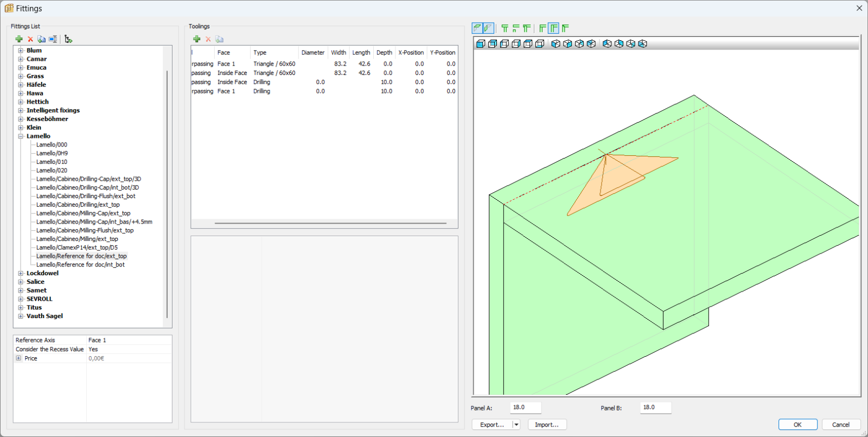868x437 pixels.
Task: Select the Intelligent fixings group label
Action: coord(53,111)
